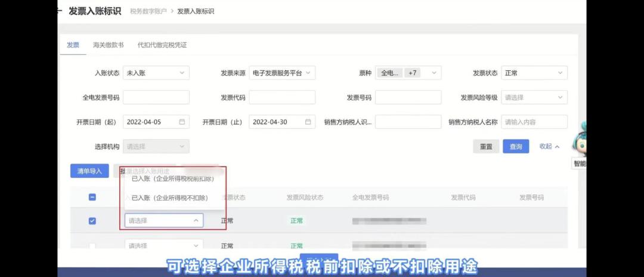Open first row 请选择 purpose dropdown

[164, 221]
